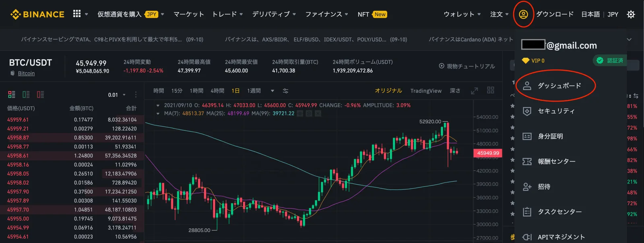Image resolution: width=644 pixels, height=243 pixels.
Task: Click the API icon beside APIマネジメント
Action: click(x=527, y=237)
